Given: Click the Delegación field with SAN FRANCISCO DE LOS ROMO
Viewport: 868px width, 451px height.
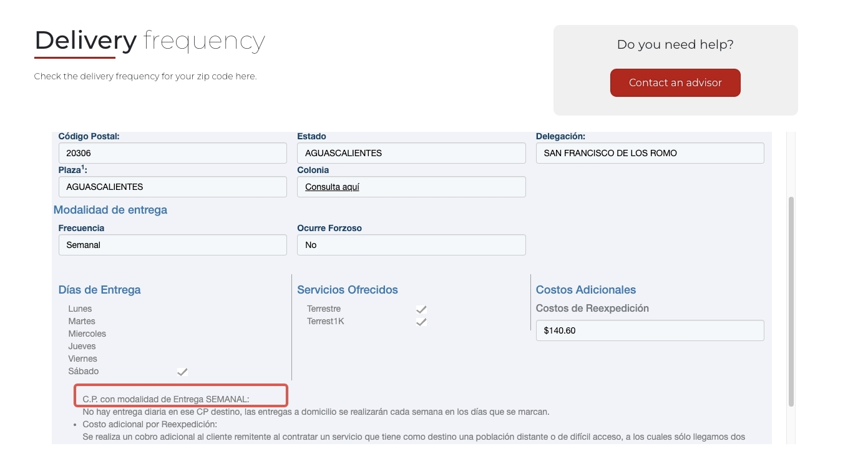Looking at the screenshot, I should 650,153.
